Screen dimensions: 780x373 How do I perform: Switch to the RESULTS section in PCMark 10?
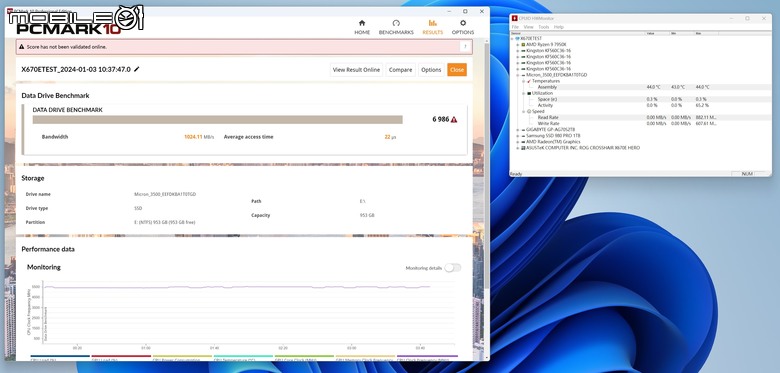click(432, 27)
